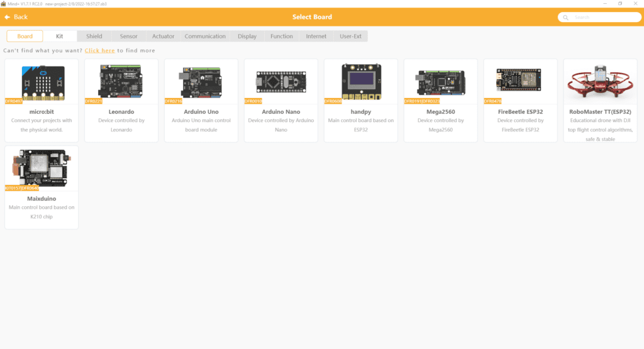Click the Mind+ app icon in title bar
Screen dimensions: 644x349
pos(3,4)
